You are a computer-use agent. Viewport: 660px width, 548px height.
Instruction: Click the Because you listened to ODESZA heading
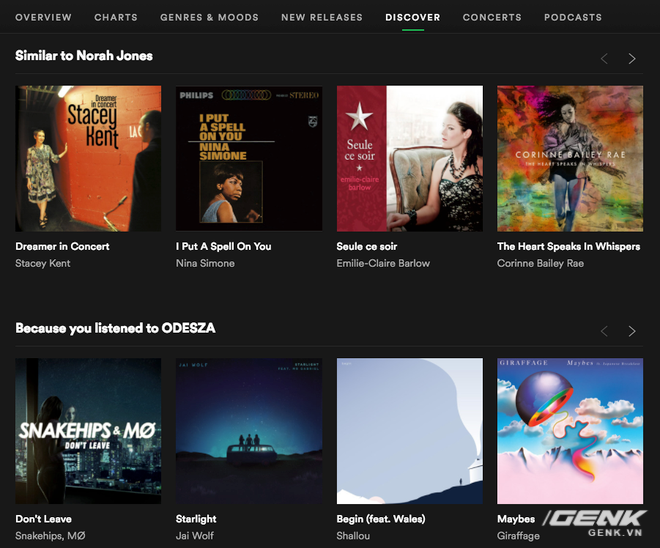pyautogui.click(x=115, y=328)
